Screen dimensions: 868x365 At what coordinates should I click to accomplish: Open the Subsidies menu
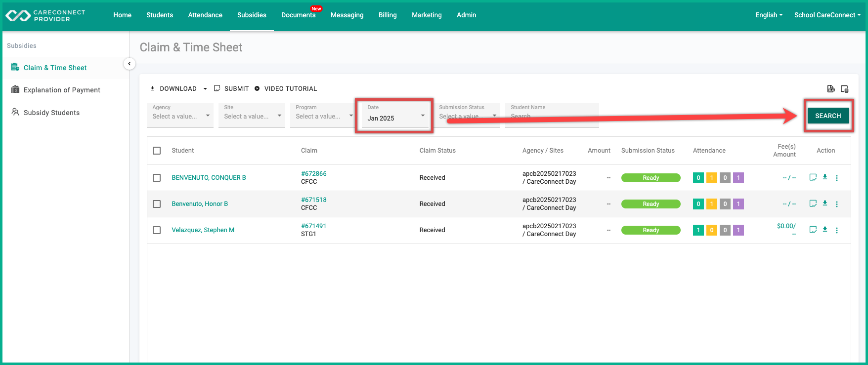252,15
